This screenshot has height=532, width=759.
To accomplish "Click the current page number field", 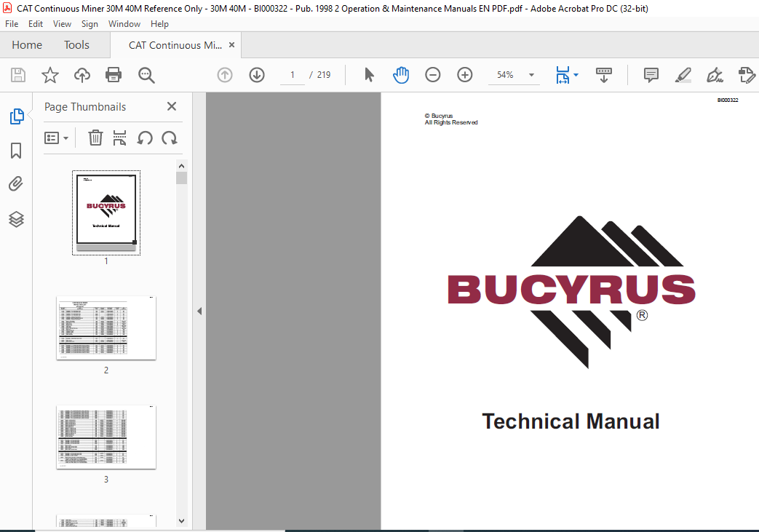I will (293, 75).
